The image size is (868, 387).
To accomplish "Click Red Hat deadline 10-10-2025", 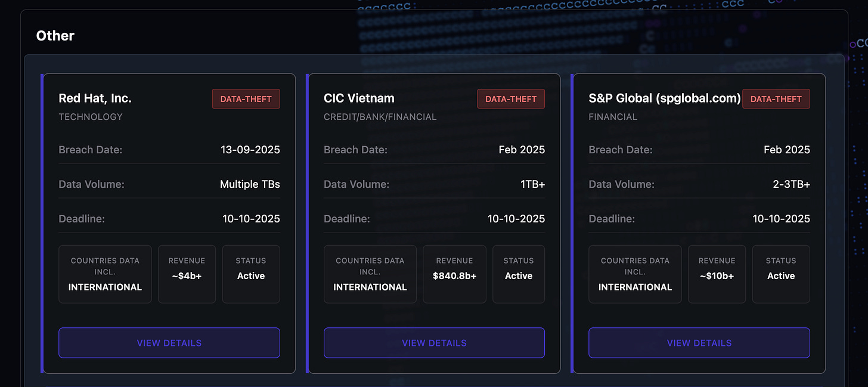I will [x=252, y=219].
